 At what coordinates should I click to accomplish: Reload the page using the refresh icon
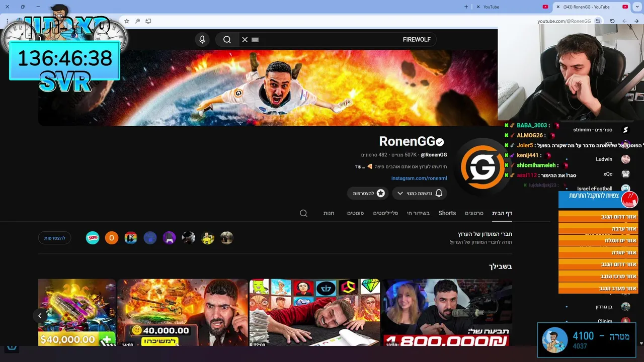[x=612, y=21]
